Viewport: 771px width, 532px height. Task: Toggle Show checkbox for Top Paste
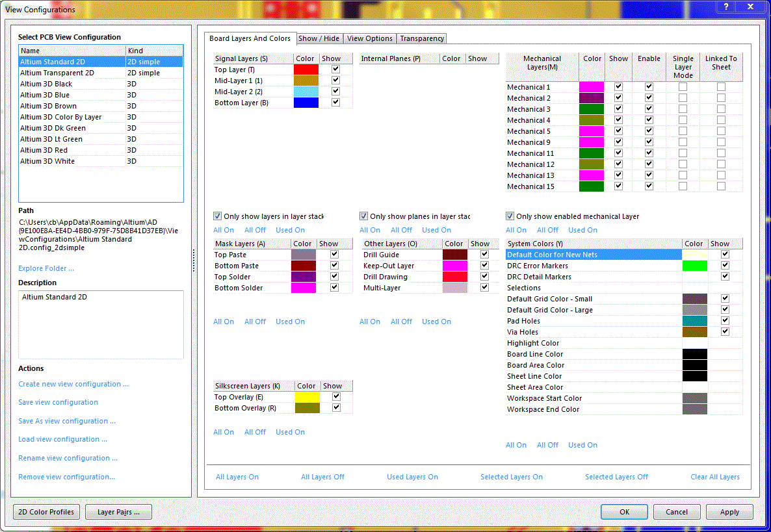334,254
